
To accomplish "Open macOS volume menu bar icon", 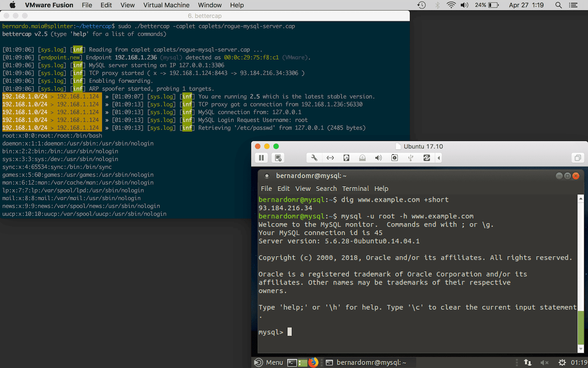I will [x=465, y=5].
